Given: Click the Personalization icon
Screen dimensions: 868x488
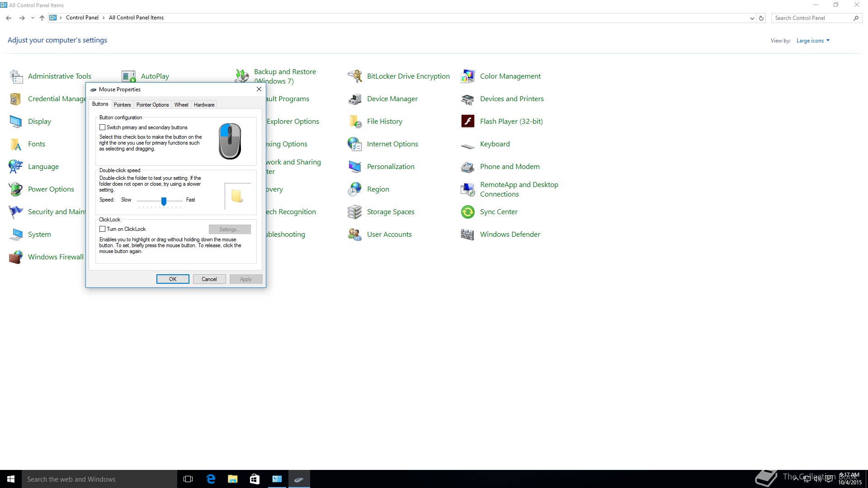Looking at the screenshot, I should [x=355, y=167].
